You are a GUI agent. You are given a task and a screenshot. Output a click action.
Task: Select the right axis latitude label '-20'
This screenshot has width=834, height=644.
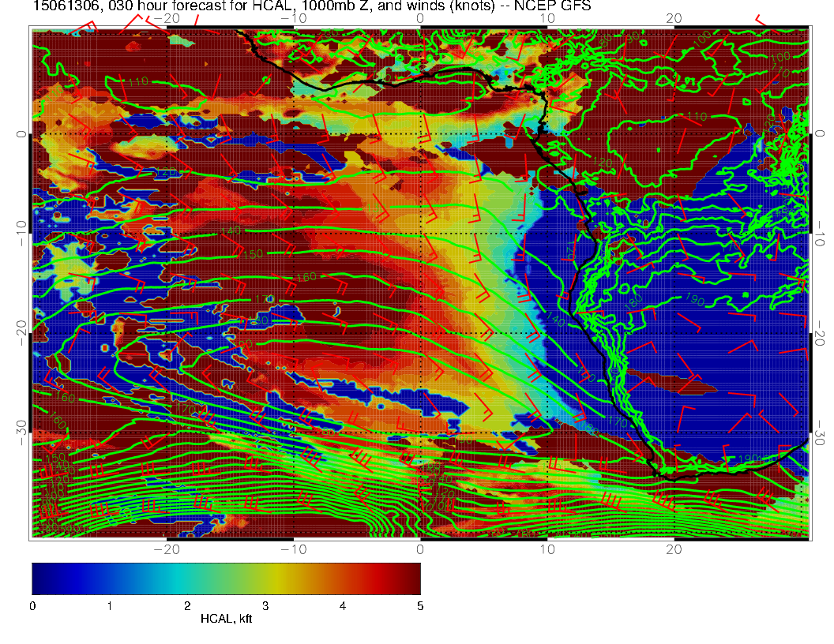pyautogui.click(x=820, y=334)
